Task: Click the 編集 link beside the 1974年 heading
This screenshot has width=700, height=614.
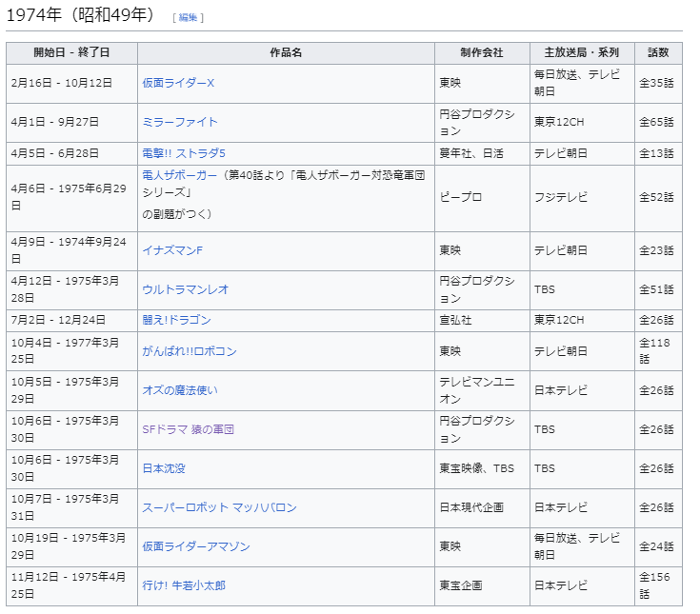Action: [x=188, y=17]
